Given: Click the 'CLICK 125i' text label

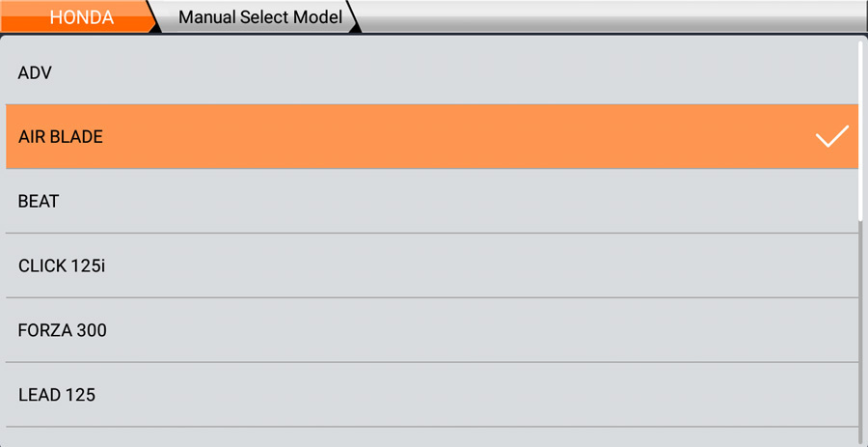Looking at the screenshot, I should [x=62, y=265].
